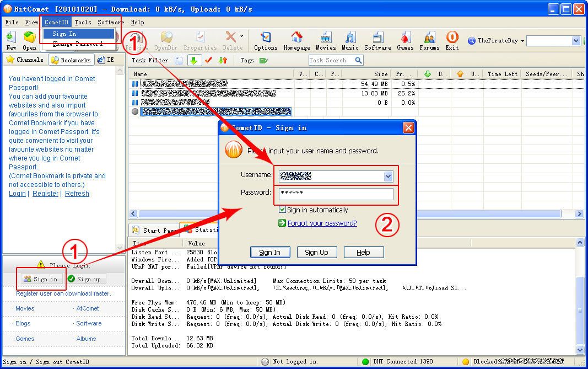Open the Username dropdown list
The height and width of the screenshot is (369, 588).
pyautogui.click(x=388, y=176)
